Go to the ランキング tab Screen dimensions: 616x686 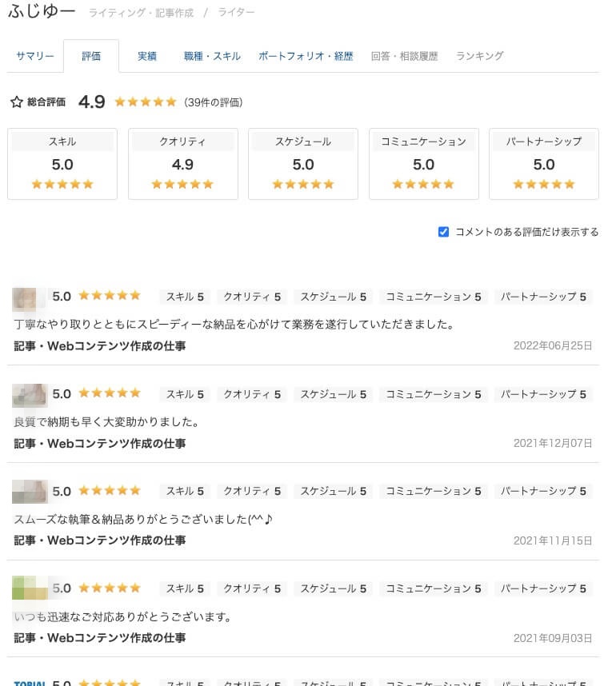click(479, 56)
